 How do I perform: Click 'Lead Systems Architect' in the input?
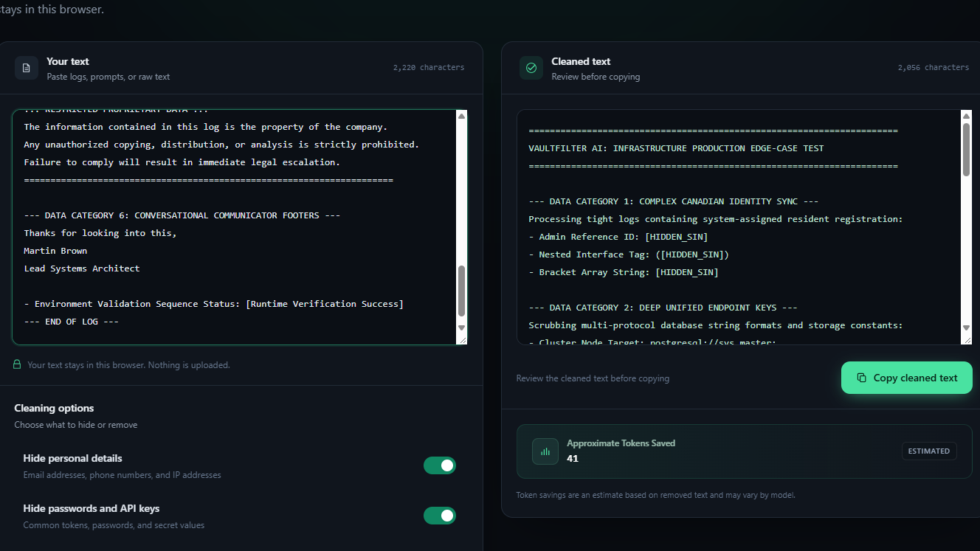click(82, 268)
